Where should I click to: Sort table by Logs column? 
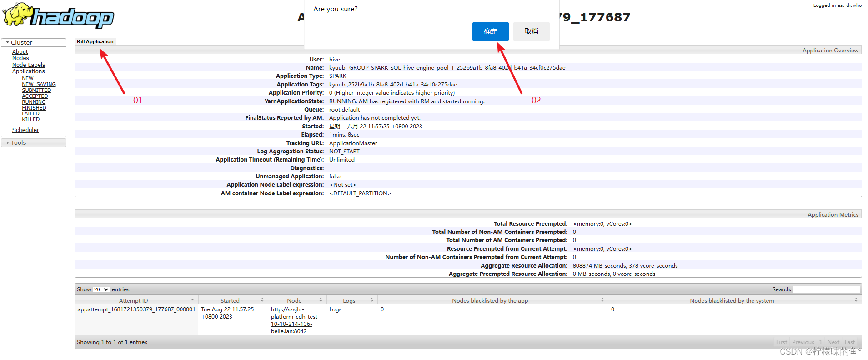tap(352, 301)
